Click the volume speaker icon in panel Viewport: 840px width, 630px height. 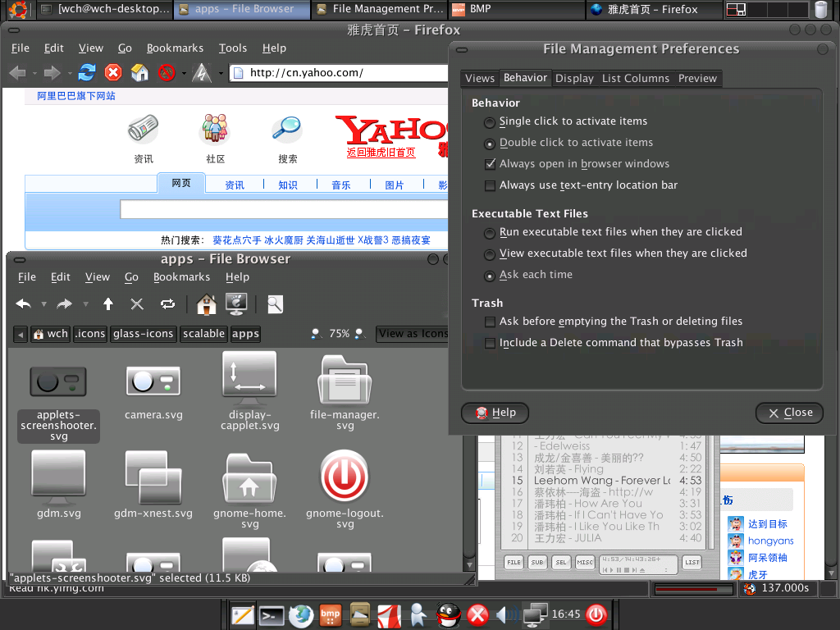[507, 614]
